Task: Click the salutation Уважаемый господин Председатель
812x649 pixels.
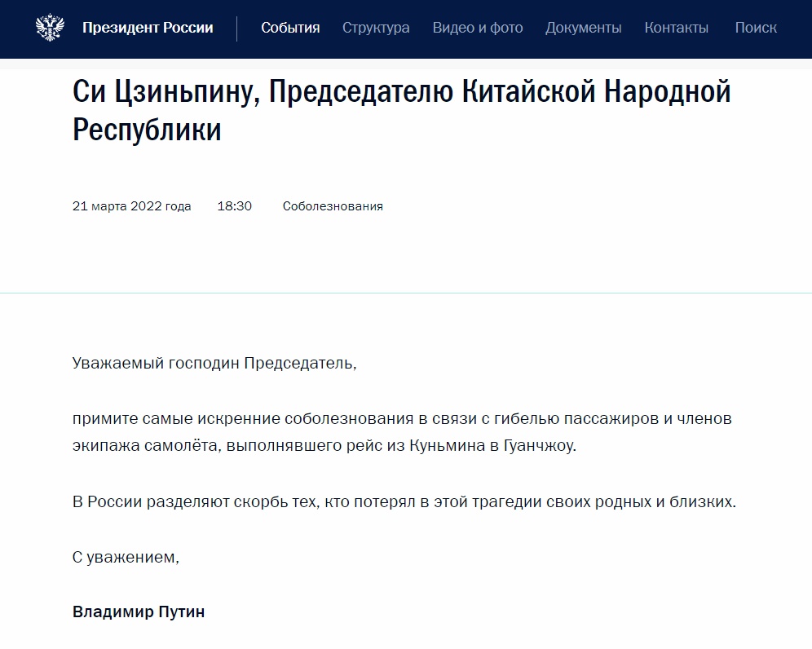Action: pos(214,363)
